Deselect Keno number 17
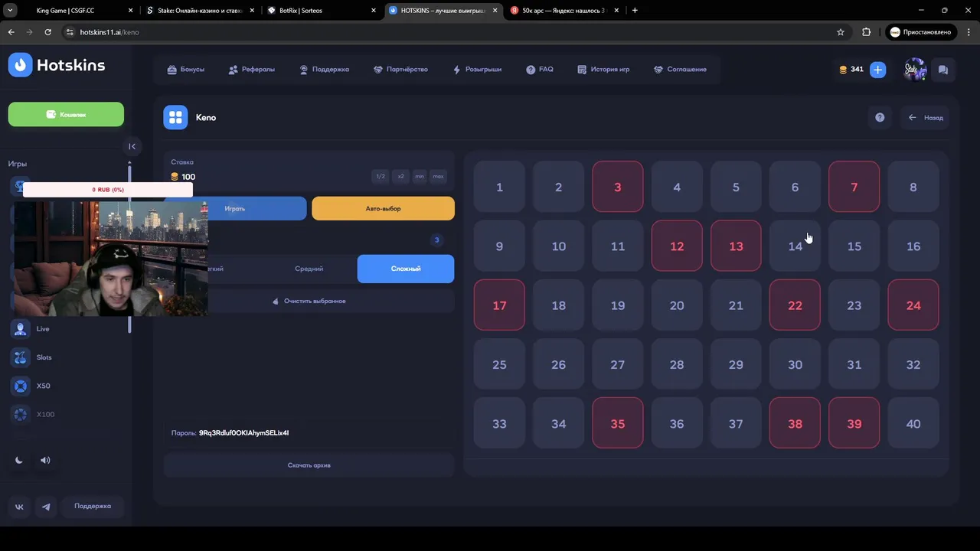The width and height of the screenshot is (980, 551). (x=499, y=305)
